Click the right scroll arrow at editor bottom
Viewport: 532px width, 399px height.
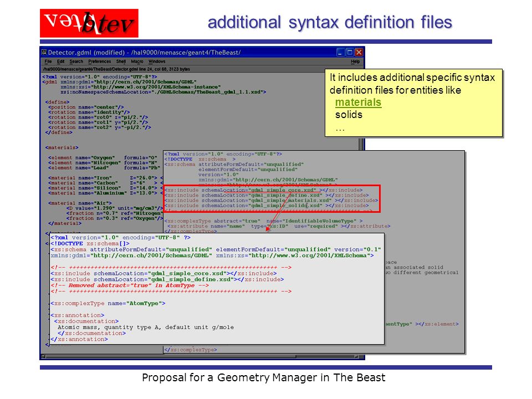[356, 356]
